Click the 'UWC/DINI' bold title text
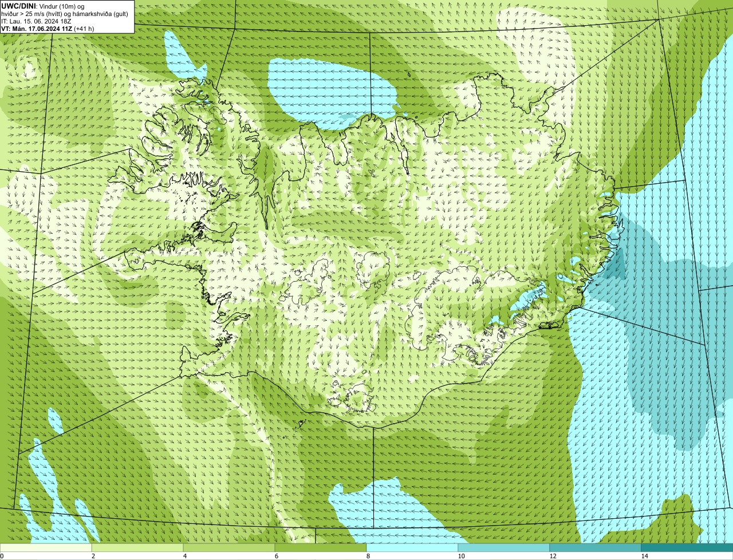Image resolution: width=733 pixels, height=560 pixels. point(19,5)
